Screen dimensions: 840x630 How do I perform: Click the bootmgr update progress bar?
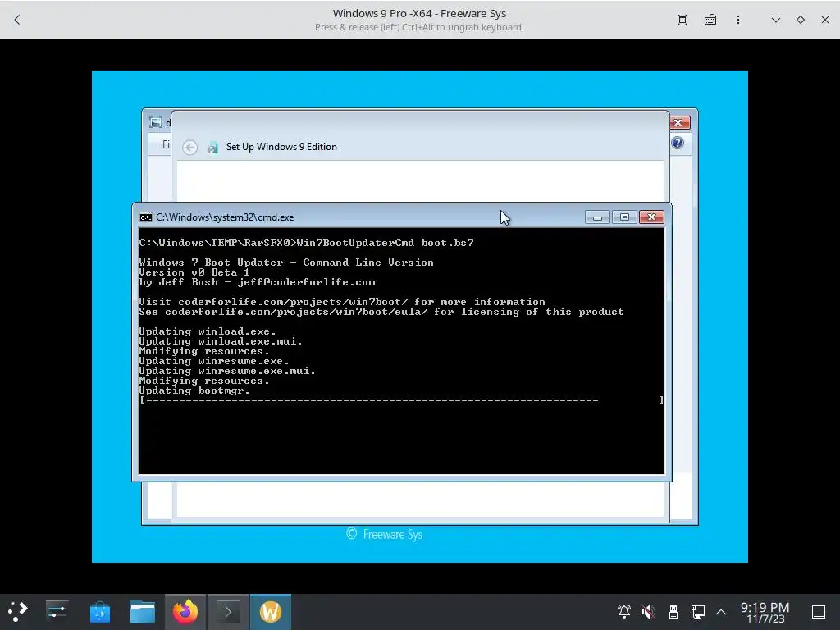pyautogui.click(x=401, y=400)
